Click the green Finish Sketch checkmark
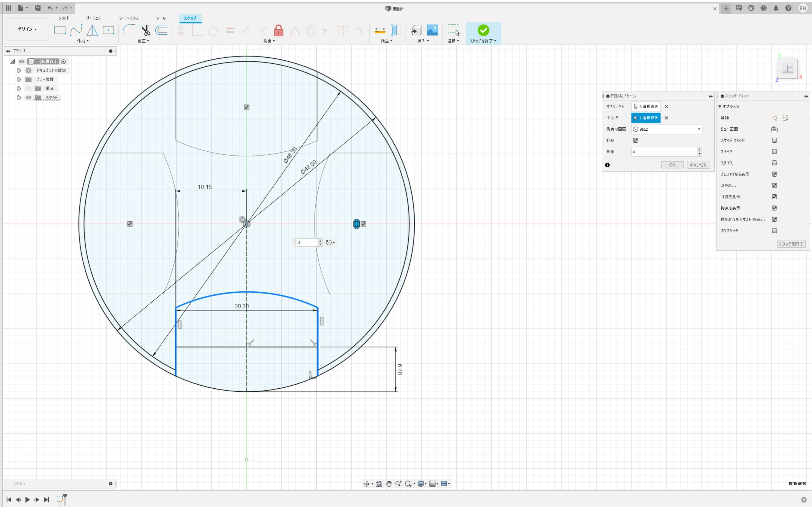The image size is (812, 507). coord(483,30)
